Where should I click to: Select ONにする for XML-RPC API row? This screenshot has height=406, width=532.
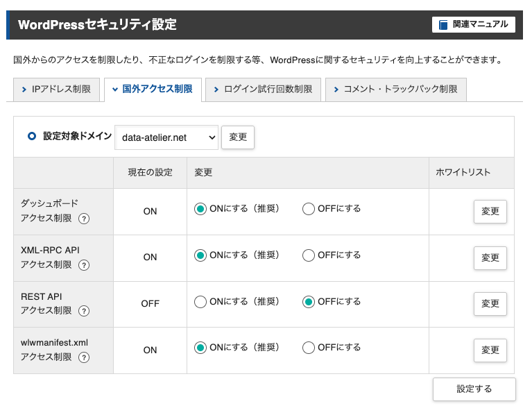point(200,255)
